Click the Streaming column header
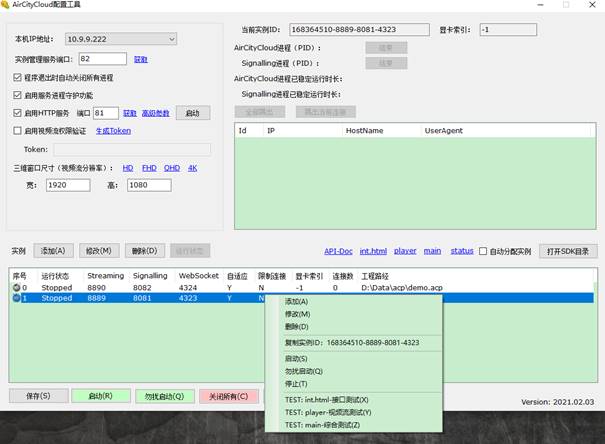The image size is (605, 444). (105, 276)
